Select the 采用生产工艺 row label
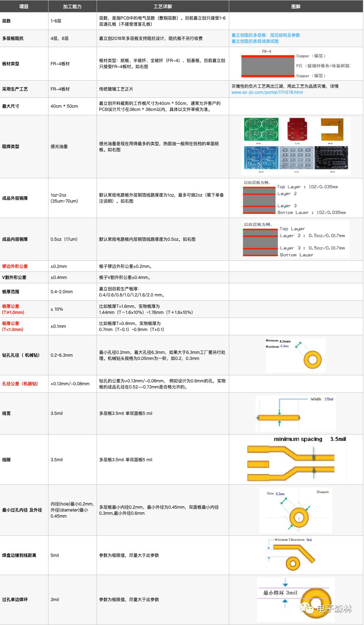Screen dimensions: 364x625 pyautogui.click(x=15, y=89)
